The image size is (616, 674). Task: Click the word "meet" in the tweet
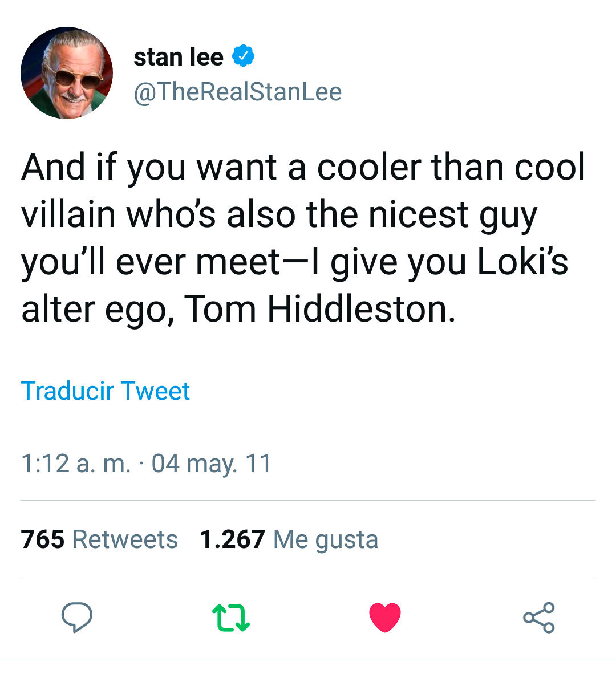point(237,261)
